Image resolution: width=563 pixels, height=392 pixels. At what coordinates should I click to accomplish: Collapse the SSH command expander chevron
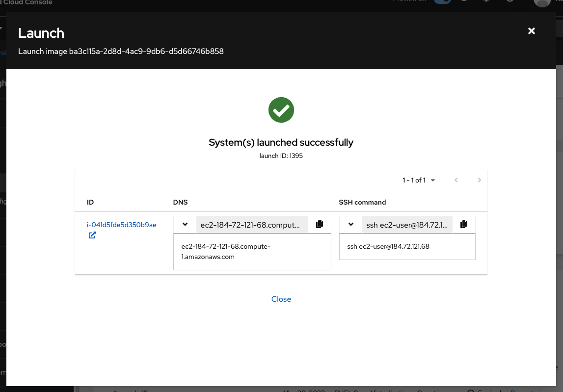coord(351,224)
